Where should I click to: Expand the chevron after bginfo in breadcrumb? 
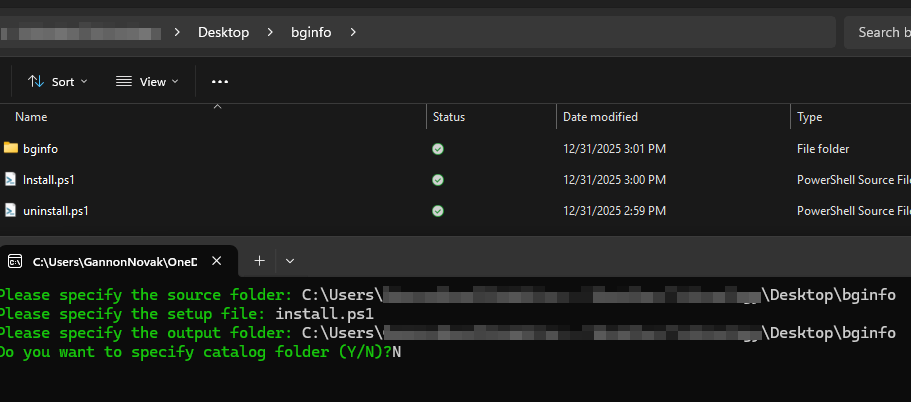(352, 32)
